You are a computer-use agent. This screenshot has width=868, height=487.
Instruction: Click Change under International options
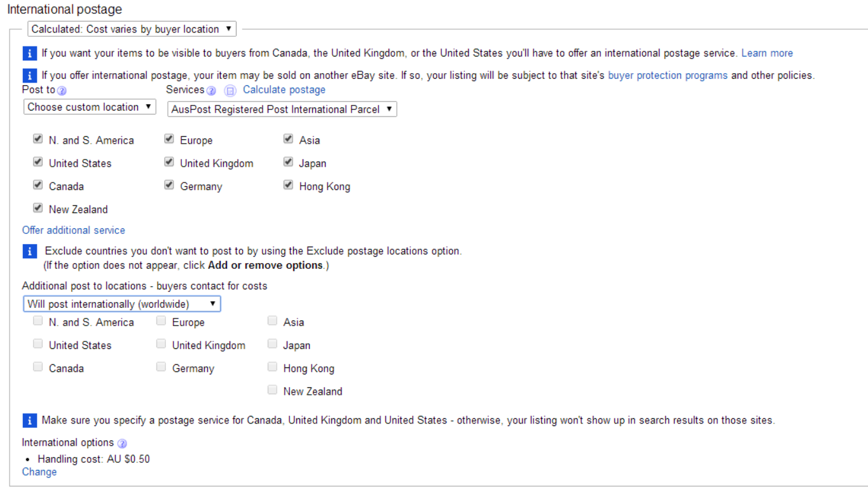point(39,472)
